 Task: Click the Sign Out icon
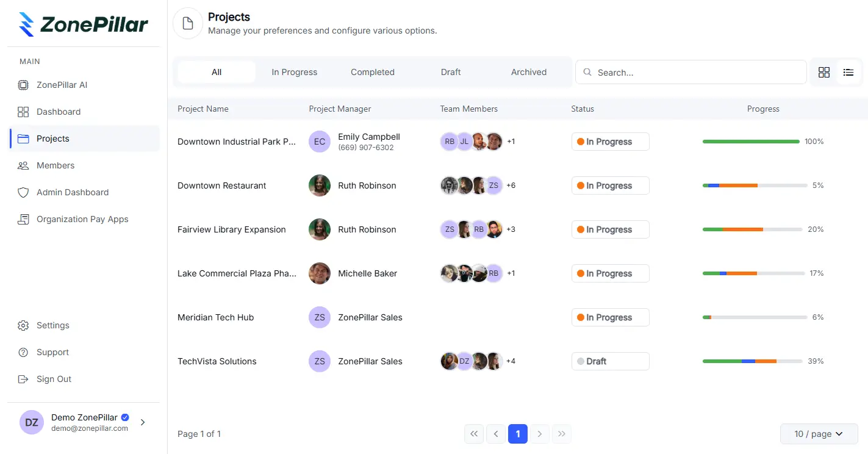[x=23, y=379]
